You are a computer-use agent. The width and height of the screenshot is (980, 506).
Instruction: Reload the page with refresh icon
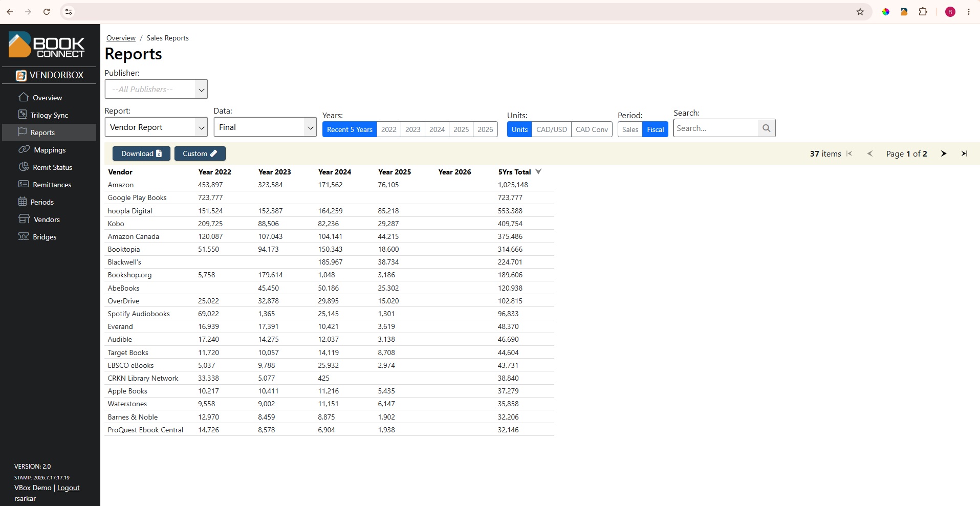coord(47,12)
